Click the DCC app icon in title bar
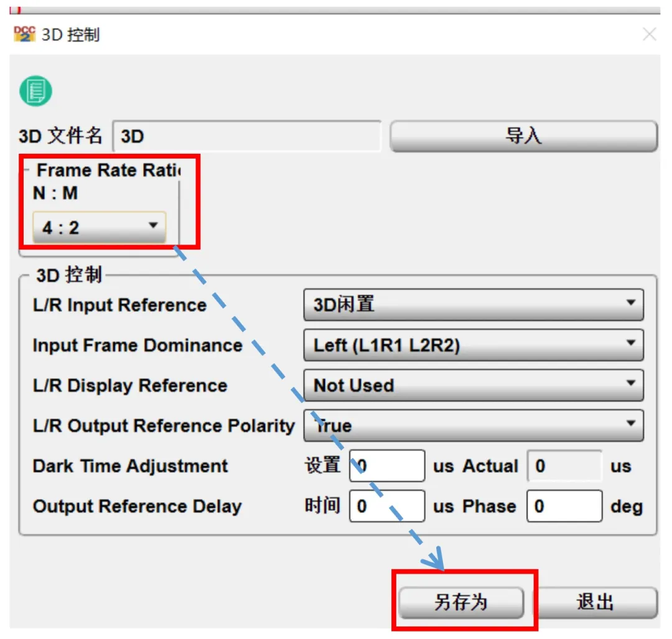Image resolution: width=672 pixels, height=639 pixels. tap(24, 34)
